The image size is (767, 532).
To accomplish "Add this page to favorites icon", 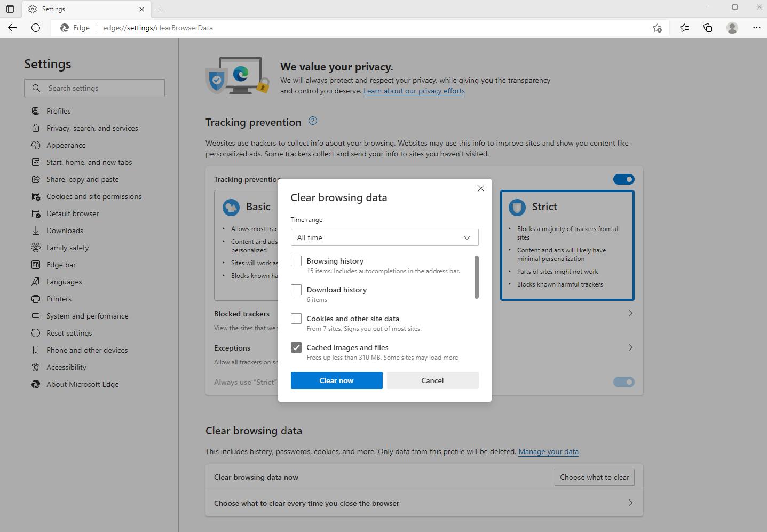I will tap(657, 28).
